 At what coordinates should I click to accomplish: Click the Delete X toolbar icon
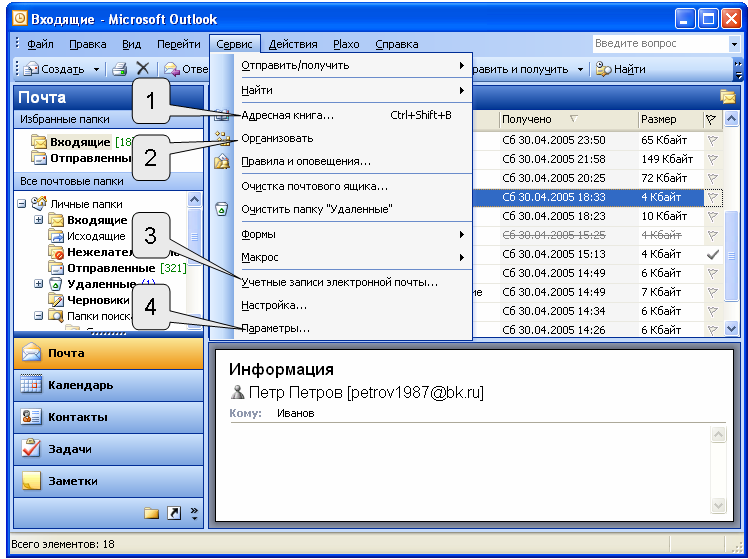coord(143,69)
